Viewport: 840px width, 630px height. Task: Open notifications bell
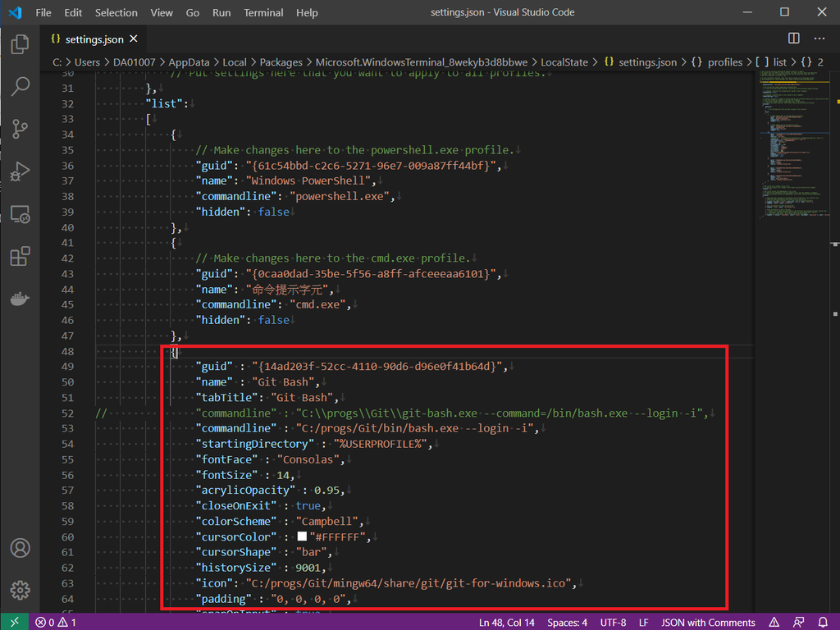(823, 622)
